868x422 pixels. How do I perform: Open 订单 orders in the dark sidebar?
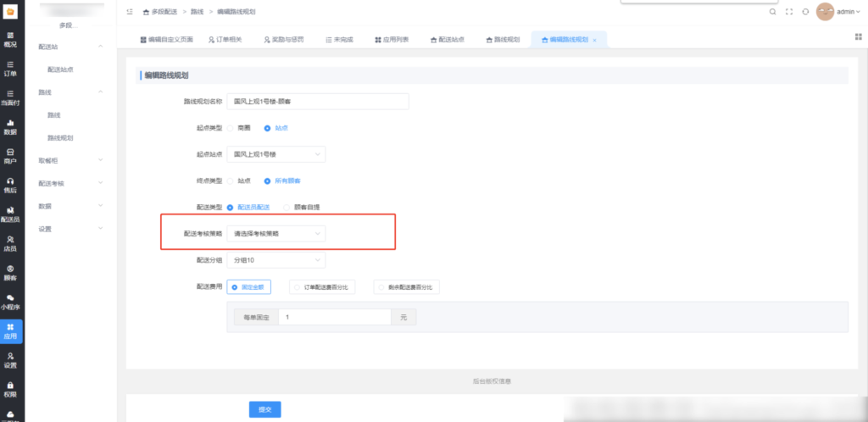tap(10, 69)
